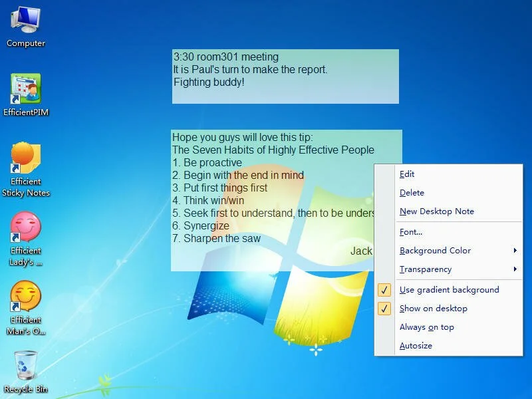Click the Efficient Lady's Organizer icon

[26, 229]
